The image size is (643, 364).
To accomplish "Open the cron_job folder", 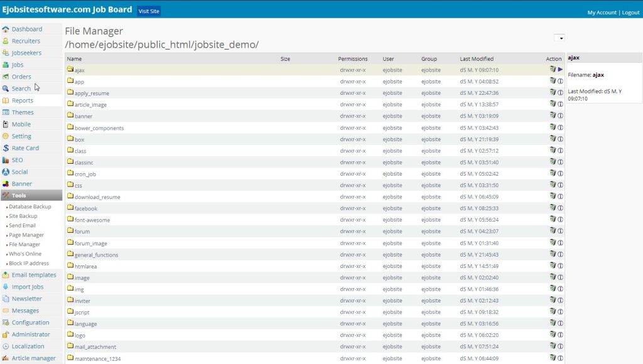I will (85, 174).
